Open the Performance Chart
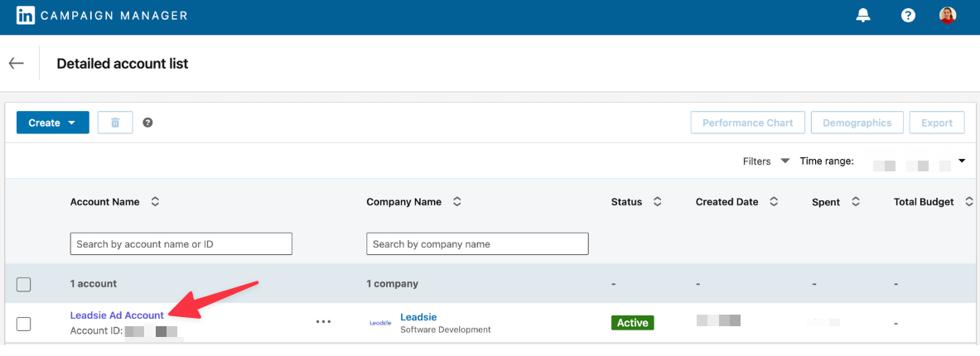This screenshot has height=356, width=980. 747,123
